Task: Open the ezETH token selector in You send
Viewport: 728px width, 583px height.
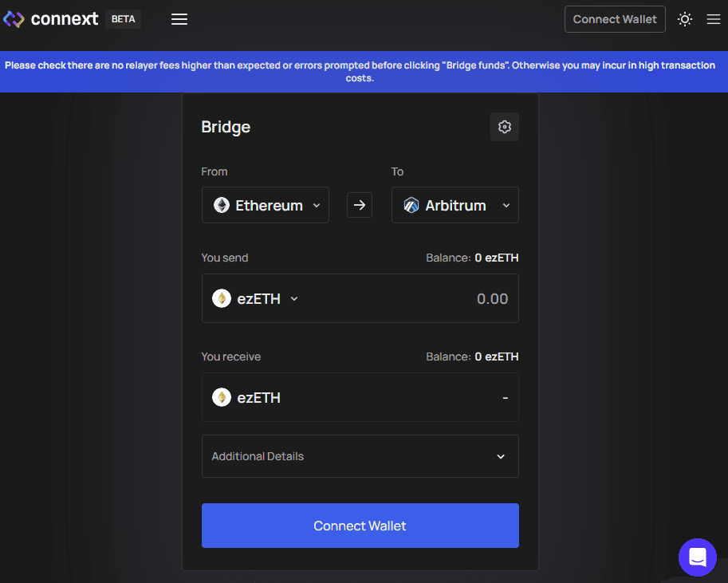Action: click(257, 299)
